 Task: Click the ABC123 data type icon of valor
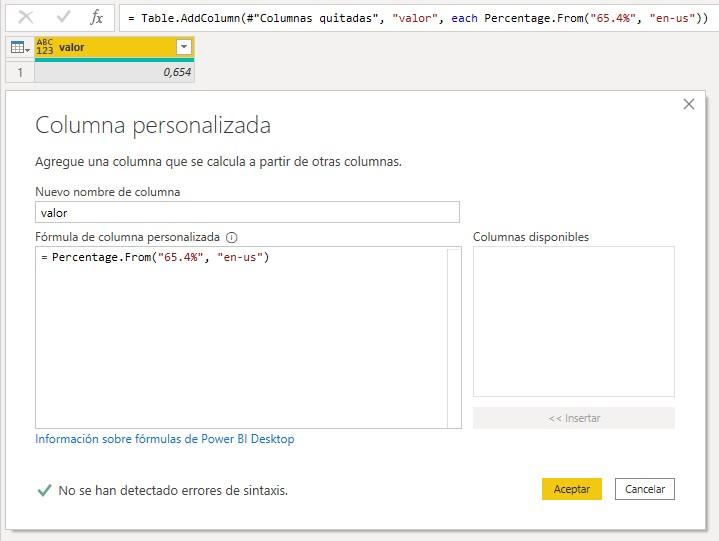(45, 47)
